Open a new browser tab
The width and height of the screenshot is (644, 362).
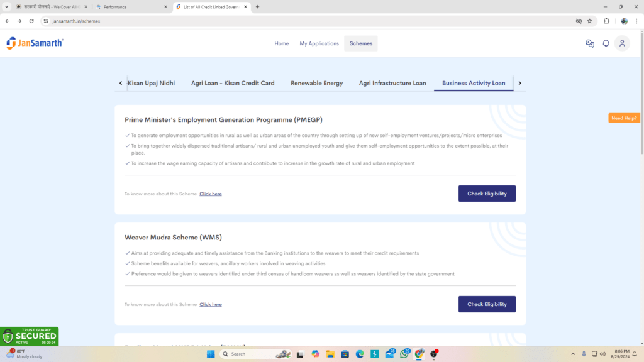[257, 6]
